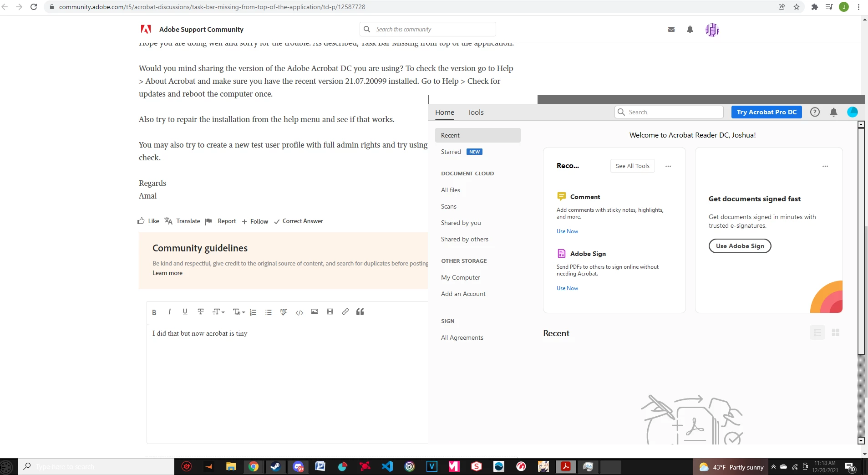
Task: Open All Agreements under Sign
Action: click(462, 337)
